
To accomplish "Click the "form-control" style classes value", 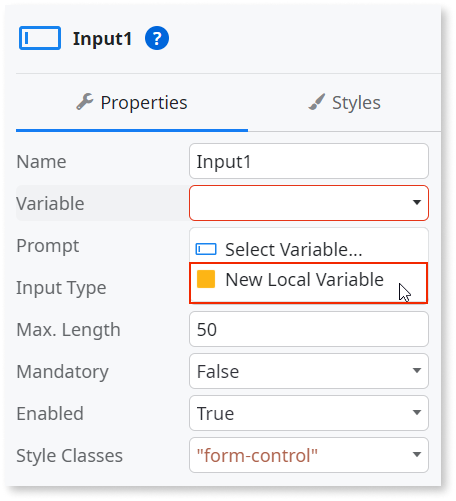I will (x=257, y=455).
